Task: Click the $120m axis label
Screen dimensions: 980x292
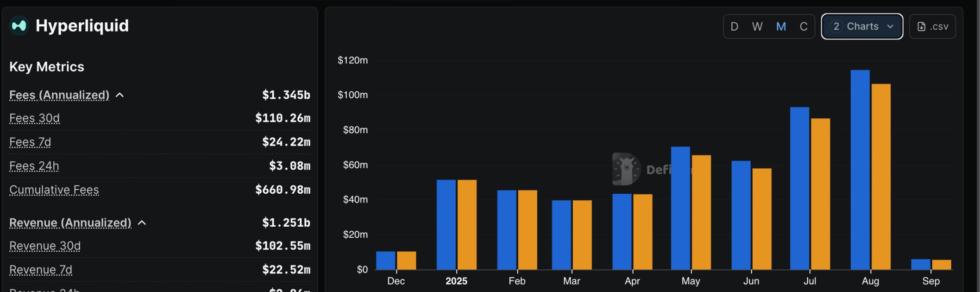Action: point(353,60)
